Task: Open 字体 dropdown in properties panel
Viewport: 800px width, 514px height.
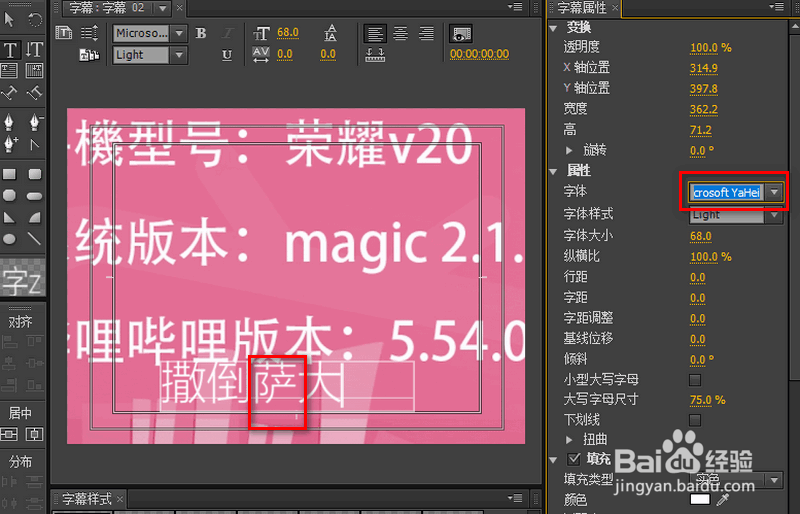Action: (x=774, y=192)
